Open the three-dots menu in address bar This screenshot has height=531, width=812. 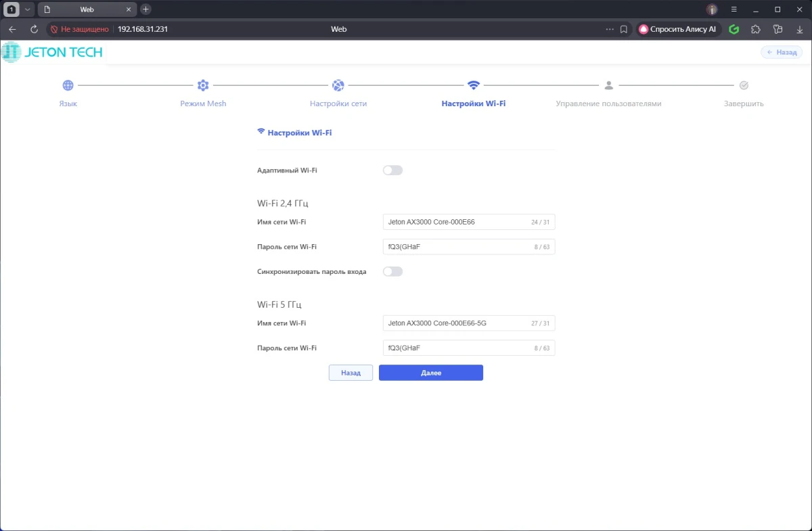pyautogui.click(x=609, y=30)
